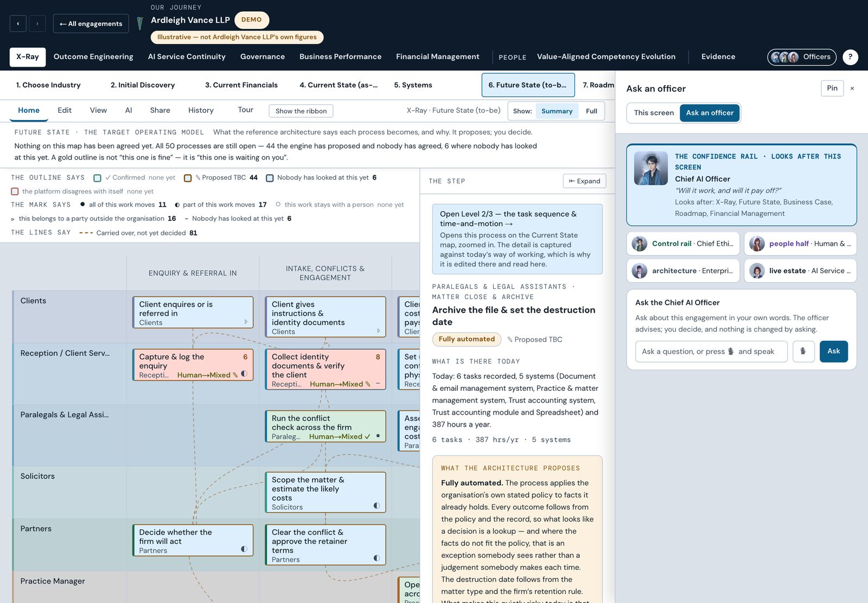Open the Officers avatars dropdown

coord(801,57)
